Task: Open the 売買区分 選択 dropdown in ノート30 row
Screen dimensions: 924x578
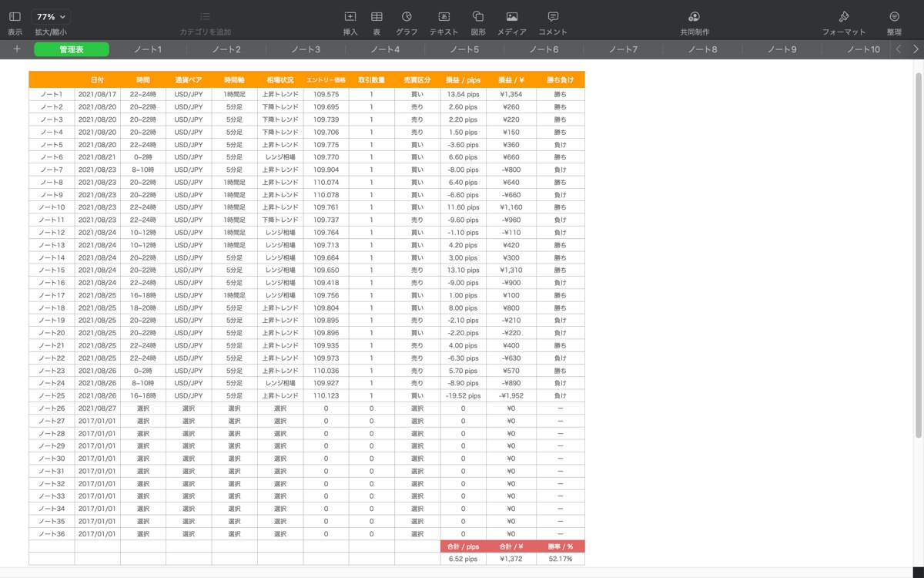Action: (417, 459)
